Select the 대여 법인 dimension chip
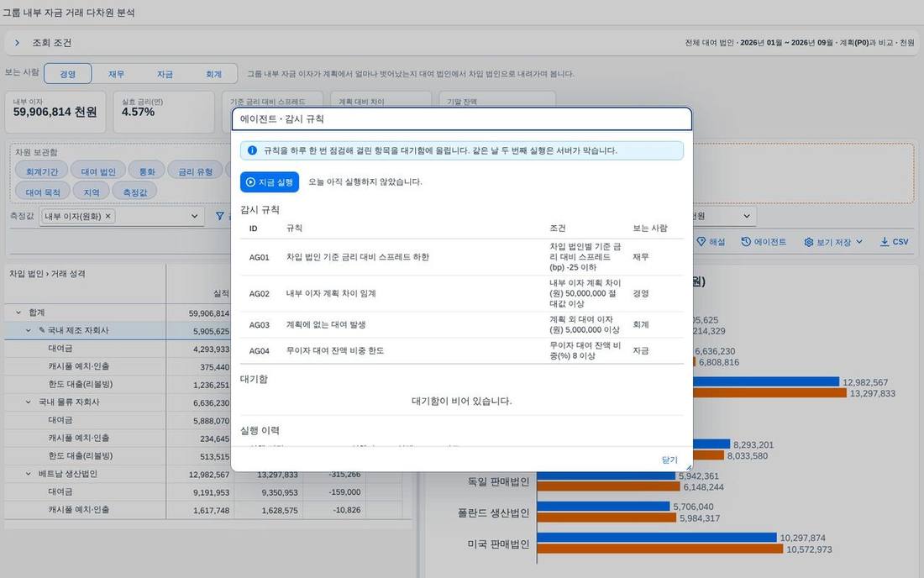Screen dimensions: 924x578 97,171
